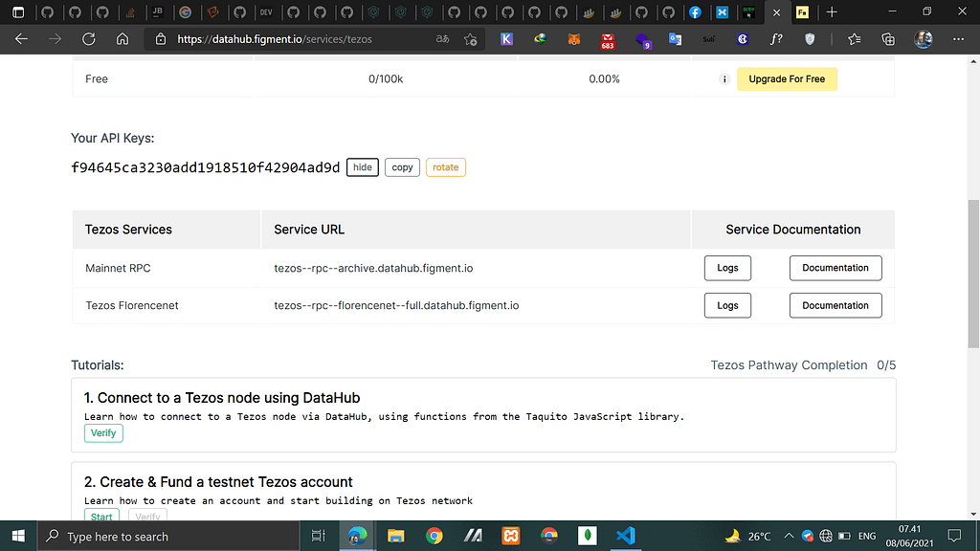Viewport: 980px width, 551px height.
Task: Switch to the Google tab
Action: [x=185, y=11]
